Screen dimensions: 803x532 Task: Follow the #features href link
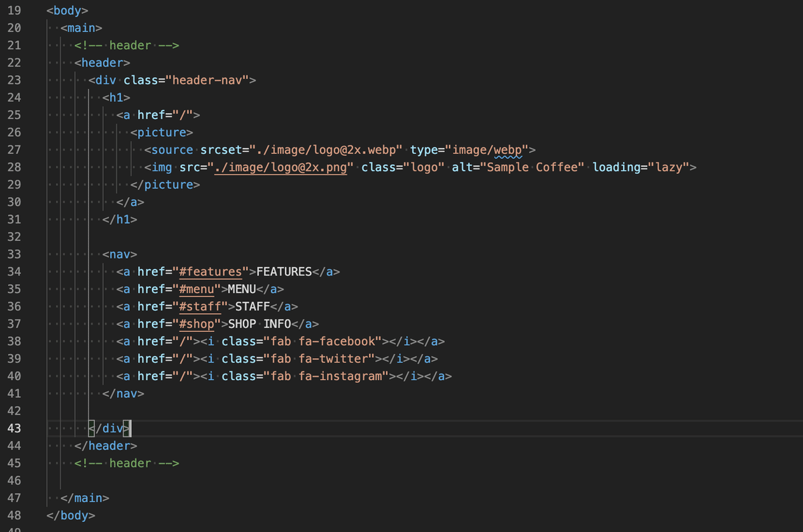[211, 272]
